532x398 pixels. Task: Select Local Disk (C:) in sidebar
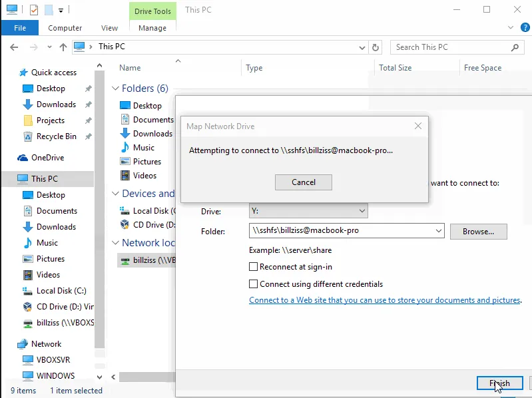(x=61, y=291)
